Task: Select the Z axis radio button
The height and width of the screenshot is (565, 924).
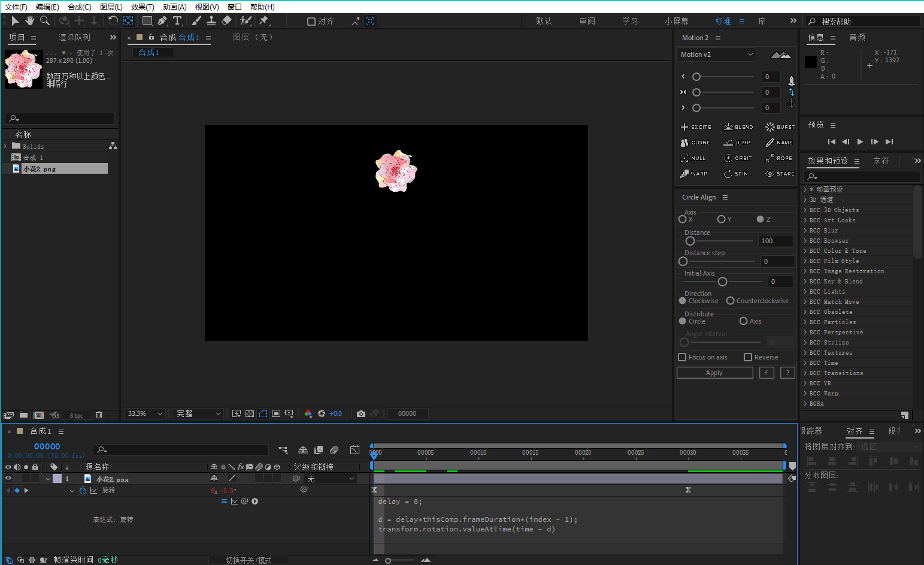Action: coord(760,219)
